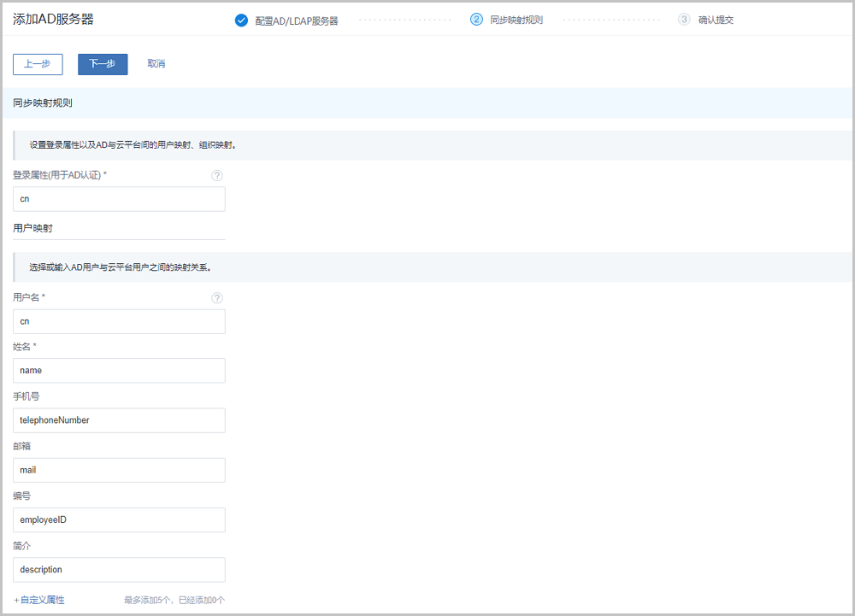The height and width of the screenshot is (616, 855).
Task: Select 配置AD/LDAP服务器 step label
Action: click(x=297, y=21)
